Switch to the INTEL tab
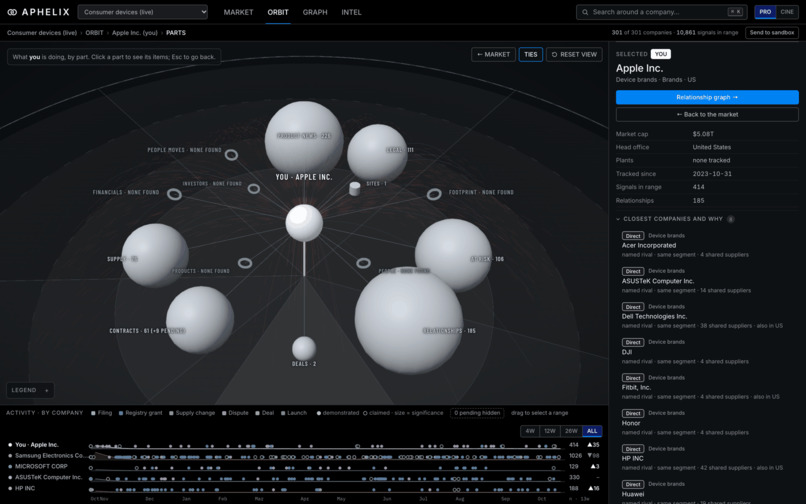Image resolution: width=806 pixels, height=504 pixels. coord(352,12)
